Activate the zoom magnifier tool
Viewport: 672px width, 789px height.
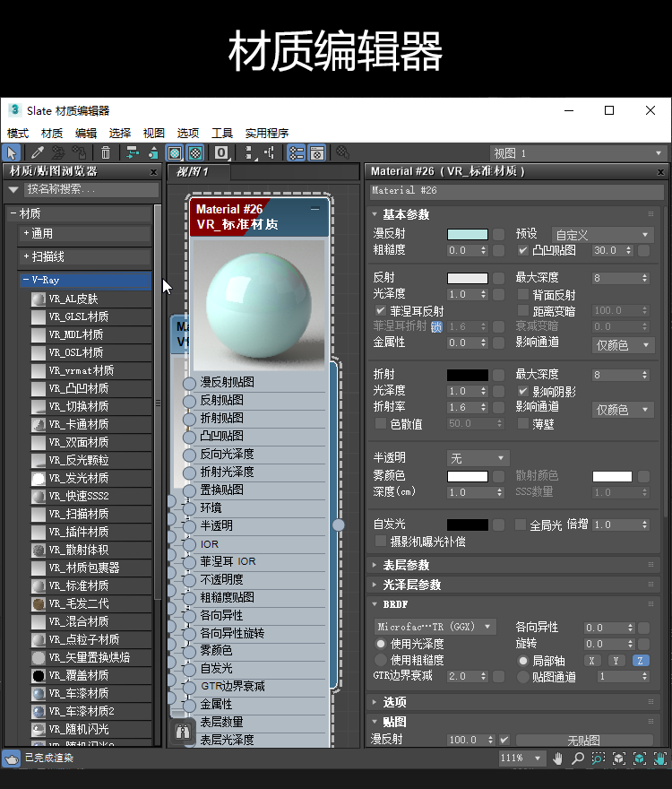(x=578, y=759)
